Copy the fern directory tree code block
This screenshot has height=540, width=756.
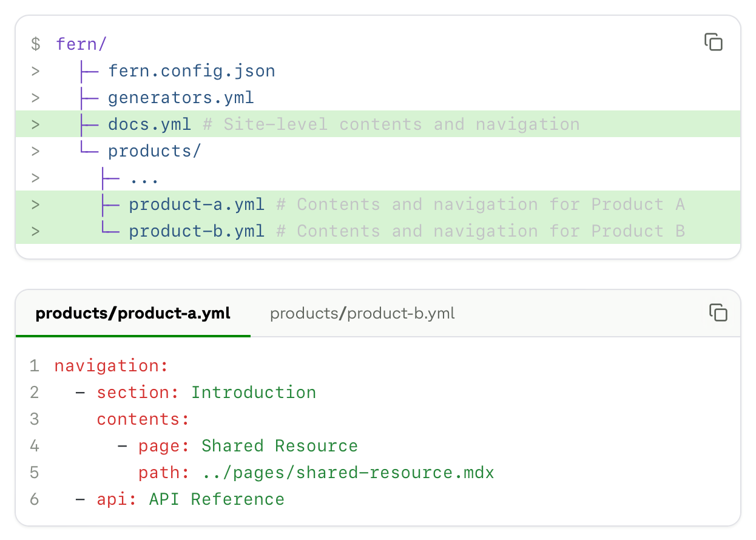click(x=713, y=42)
